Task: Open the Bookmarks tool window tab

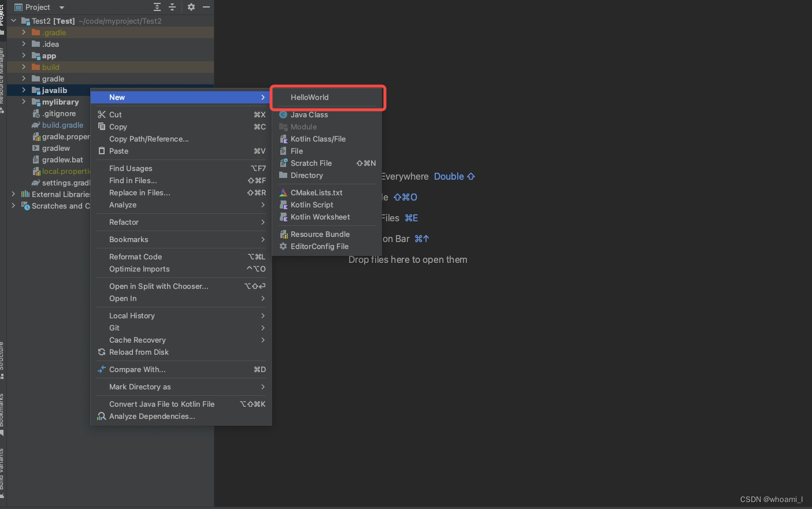Action: (2, 414)
